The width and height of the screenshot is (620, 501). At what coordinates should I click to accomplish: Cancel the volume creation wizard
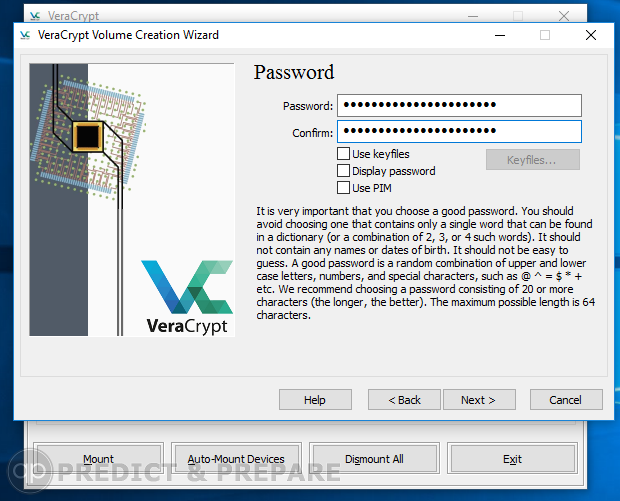tap(566, 400)
